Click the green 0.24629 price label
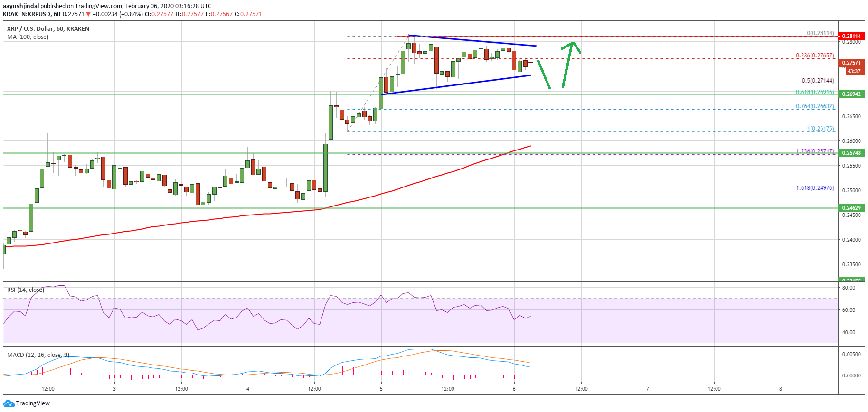The image size is (868, 412). [x=852, y=208]
